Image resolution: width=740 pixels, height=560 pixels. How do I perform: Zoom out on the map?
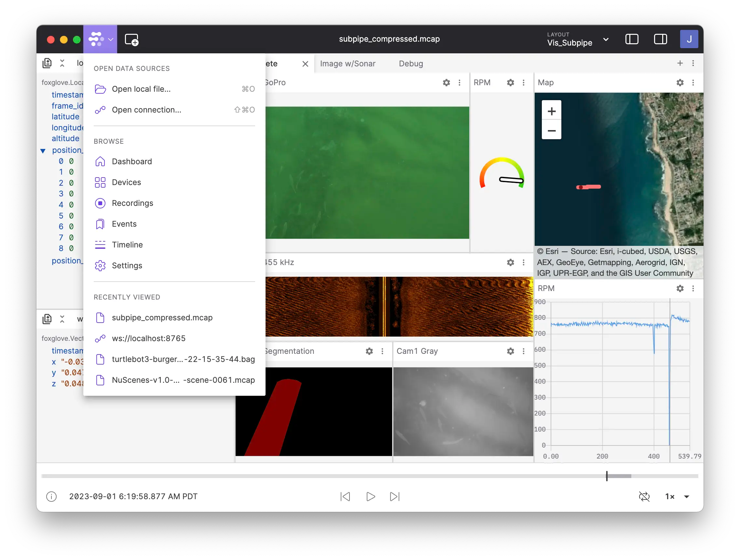coord(551,130)
